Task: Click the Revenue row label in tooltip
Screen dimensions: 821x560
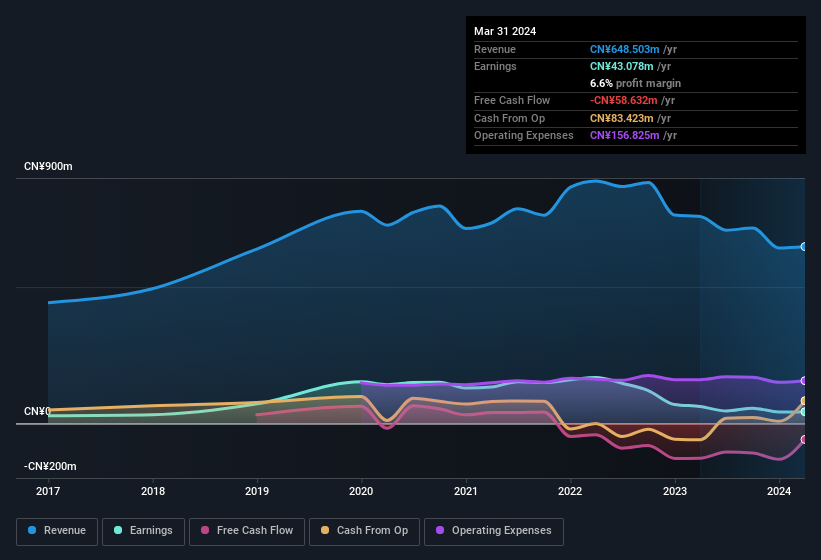Action: point(495,49)
